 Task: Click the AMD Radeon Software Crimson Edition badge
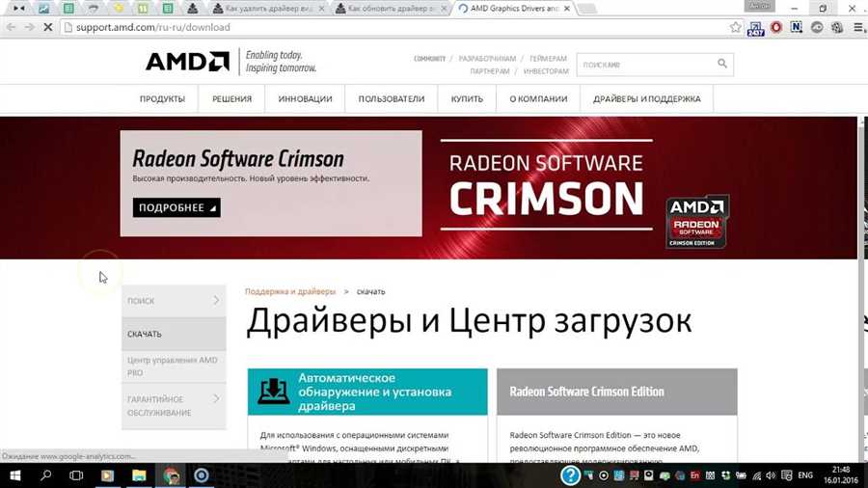(696, 223)
